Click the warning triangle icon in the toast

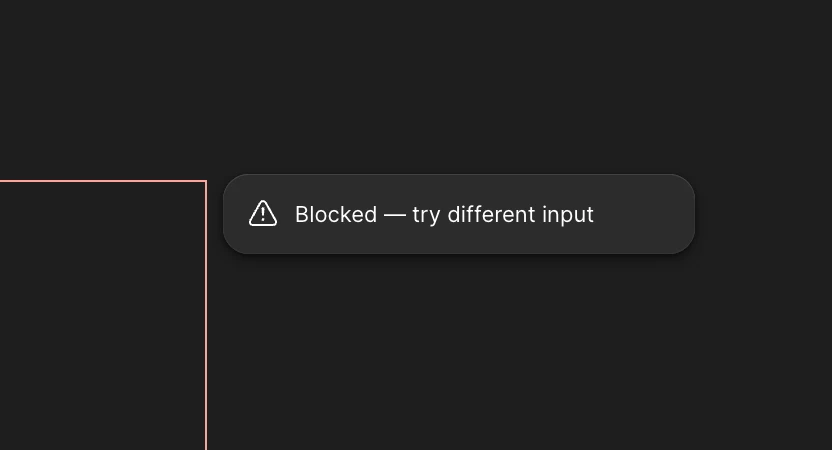coord(263,213)
